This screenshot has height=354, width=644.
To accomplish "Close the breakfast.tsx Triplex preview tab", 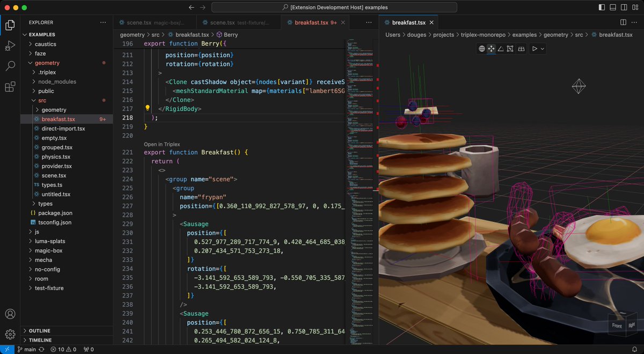I will [432, 23].
